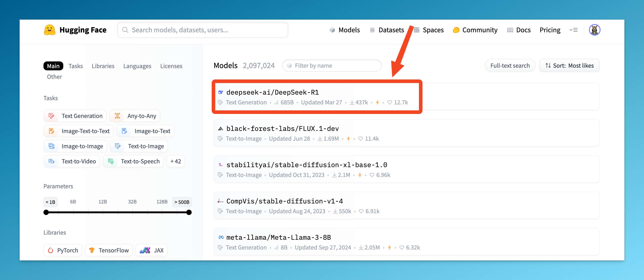This screenshot has height=280, width=644.
Task: Click the Docs book icon
Action: click(x=510, y=30)
